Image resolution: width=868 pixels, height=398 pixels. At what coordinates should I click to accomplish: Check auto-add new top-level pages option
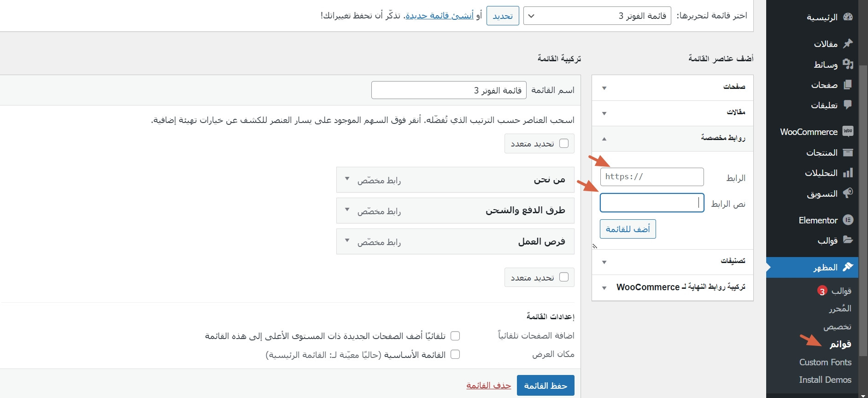455,336
